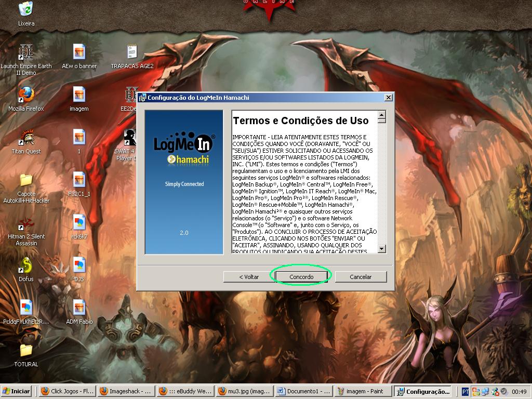Viewport: 532px width, 399px height.
Task: Close the LogMeIn Hamachi setup dialog
Action: pyautogui.click(x=388, y=98)
